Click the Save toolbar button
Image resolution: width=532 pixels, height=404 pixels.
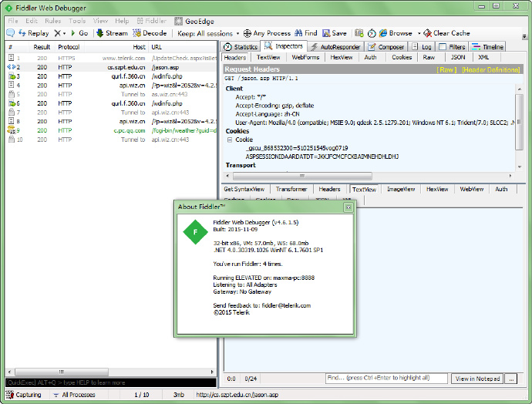pos(335,33)
